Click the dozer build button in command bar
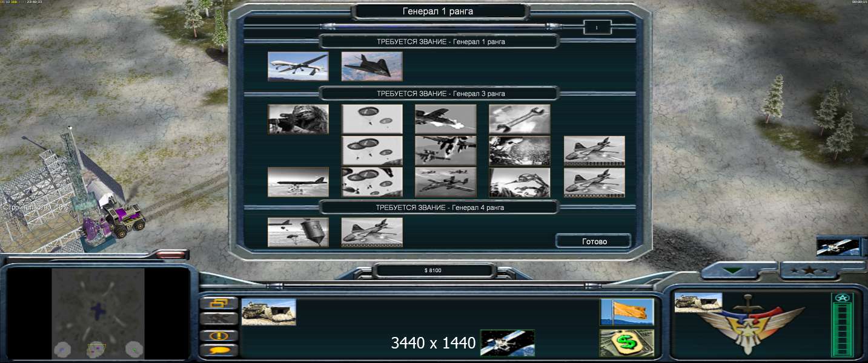Screen dimensions: 868x363 tap(268, 312)
